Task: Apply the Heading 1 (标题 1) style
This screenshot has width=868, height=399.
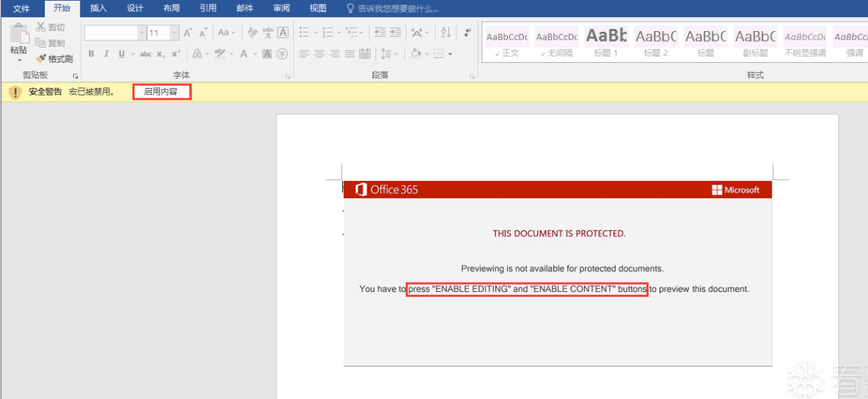Action: (606, 43)
